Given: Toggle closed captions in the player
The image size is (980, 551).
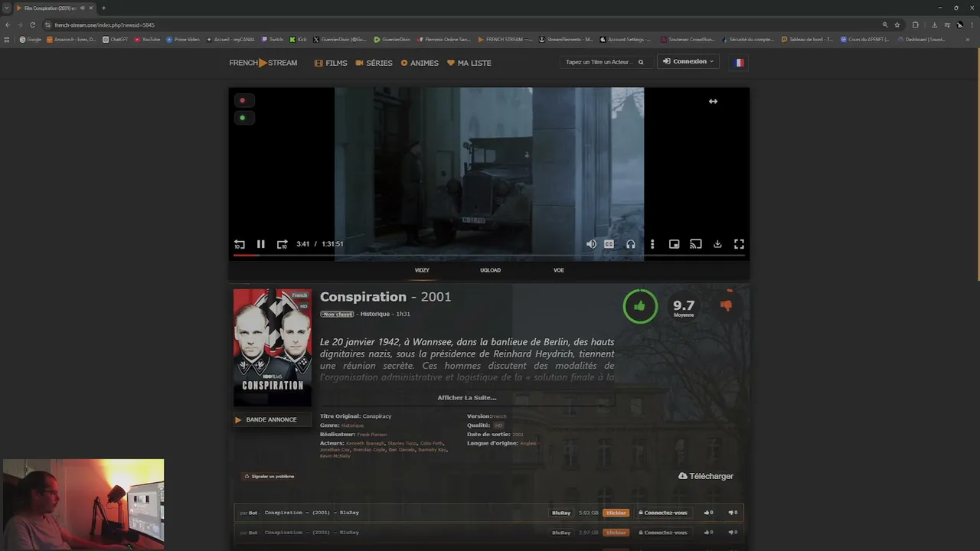Looking at the screenshot, I should pyautogui.click(x=609, y=244).
